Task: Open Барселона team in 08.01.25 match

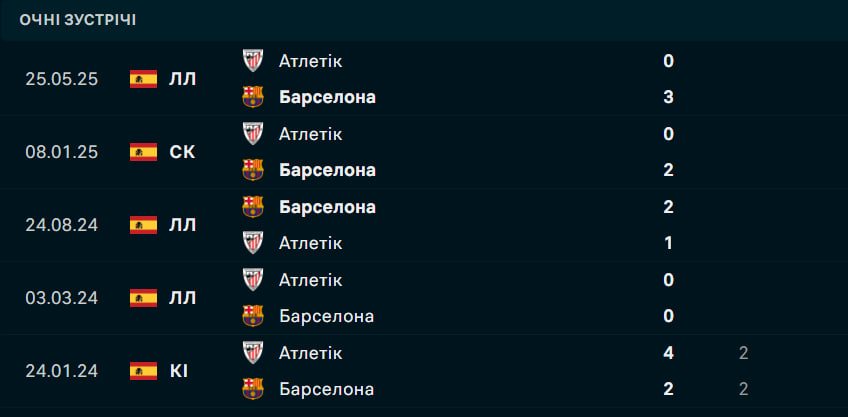Action: coord(327,170)
